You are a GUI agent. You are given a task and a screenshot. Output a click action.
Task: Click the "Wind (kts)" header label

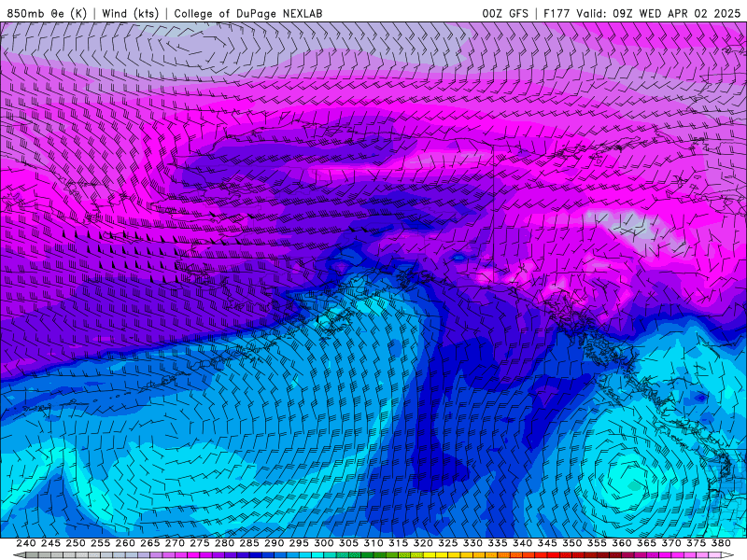(x=130, y=13)
